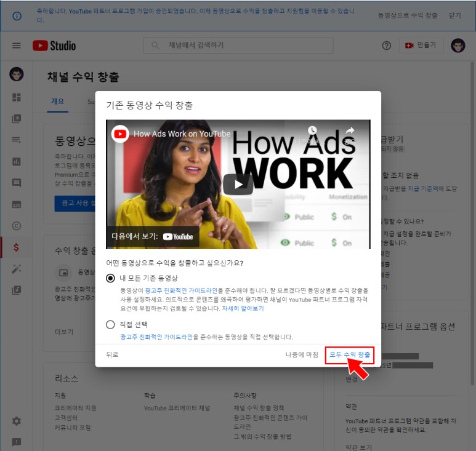The height and width of the screenshot is (451, 476).
Task: Click the '뒤로' back button
Action: click(x=112, y=354)
